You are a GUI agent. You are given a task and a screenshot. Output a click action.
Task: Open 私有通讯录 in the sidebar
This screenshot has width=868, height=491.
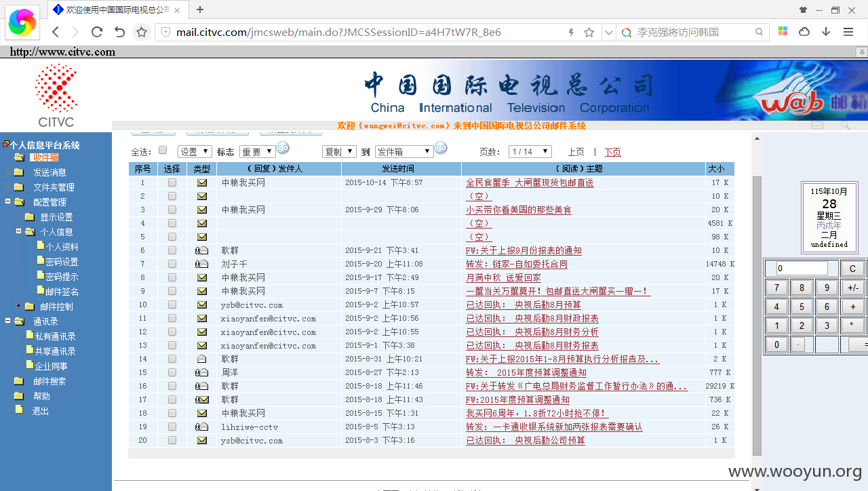(55, 336)
